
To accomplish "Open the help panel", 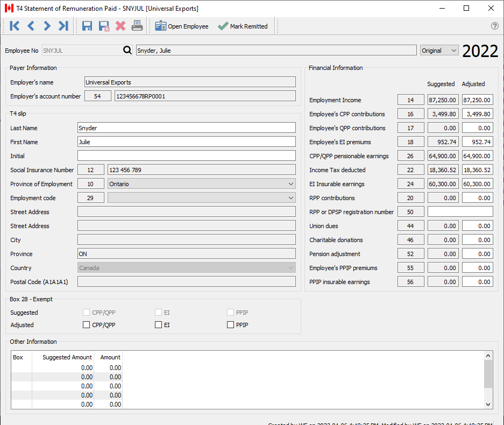I will [494, 26].
